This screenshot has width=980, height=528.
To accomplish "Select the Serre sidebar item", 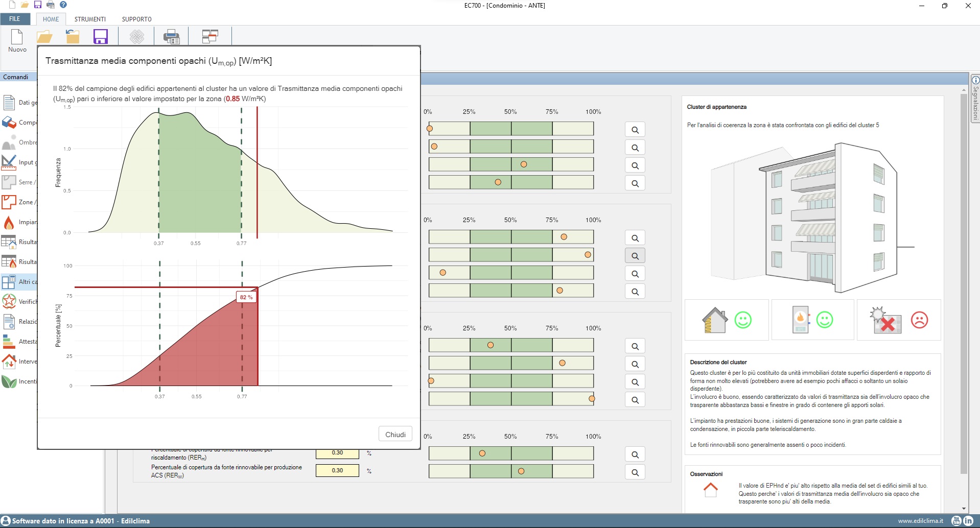I will pyautogui.click(x=19, y=182).
